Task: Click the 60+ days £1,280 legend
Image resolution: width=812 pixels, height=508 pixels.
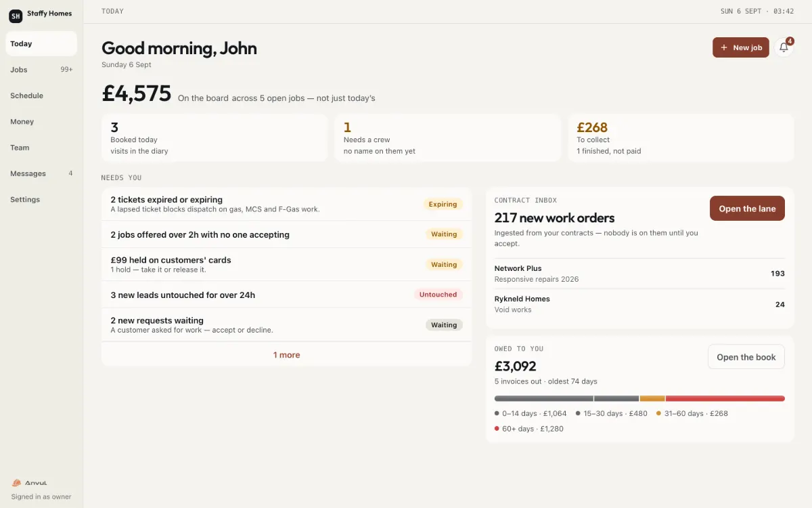Action: (x=529, y=429)
